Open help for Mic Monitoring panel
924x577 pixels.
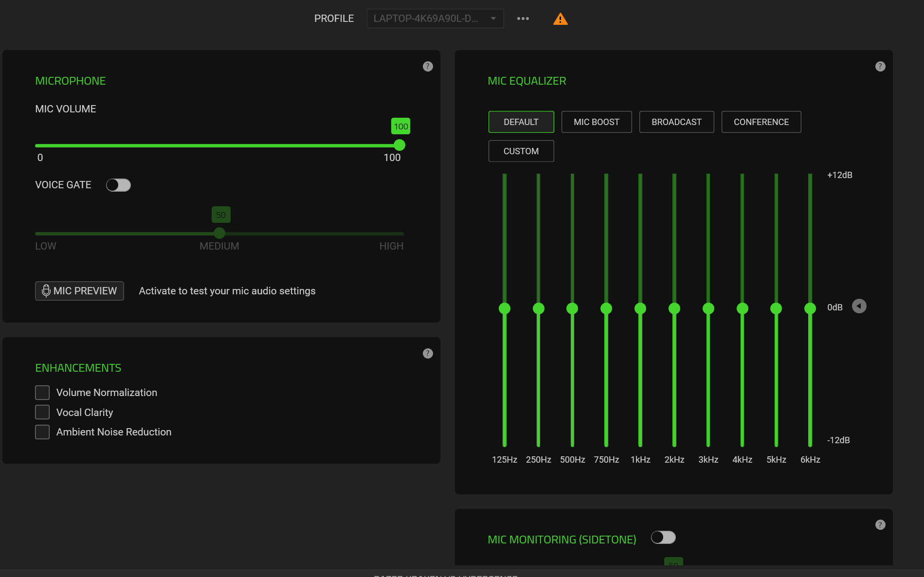(880, 525)
